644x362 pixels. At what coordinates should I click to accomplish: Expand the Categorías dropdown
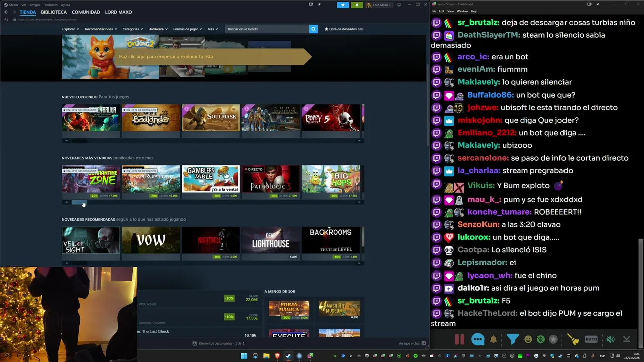(133, 29)
